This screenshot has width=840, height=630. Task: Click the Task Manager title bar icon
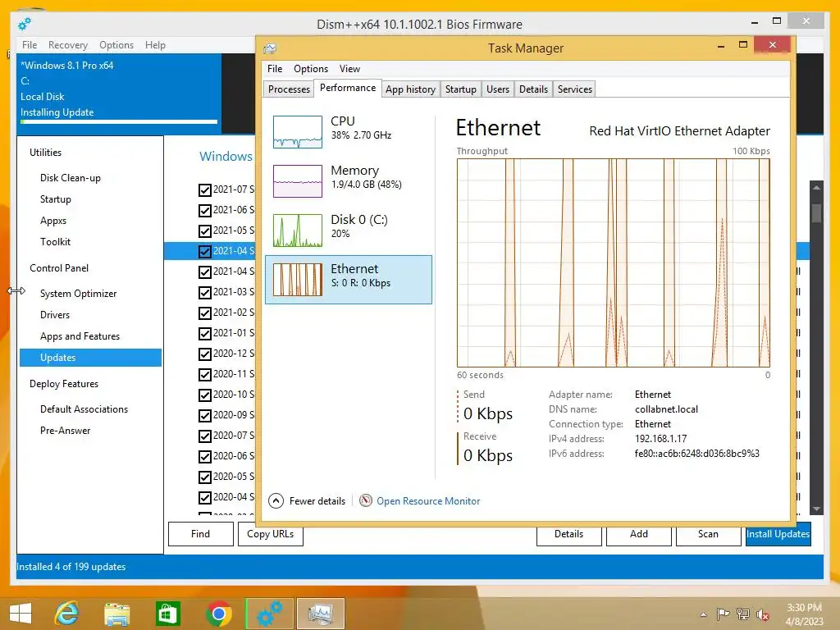[269, 48]
